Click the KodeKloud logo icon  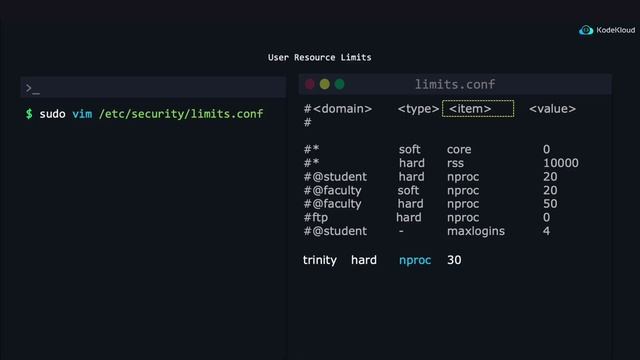[x=586, y=30]
